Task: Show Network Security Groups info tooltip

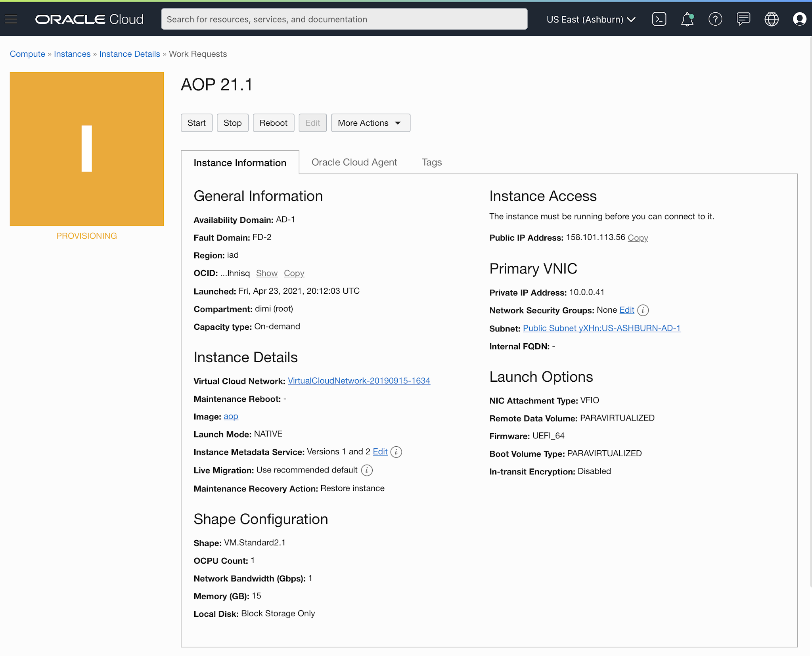Action: click(643, 310)
